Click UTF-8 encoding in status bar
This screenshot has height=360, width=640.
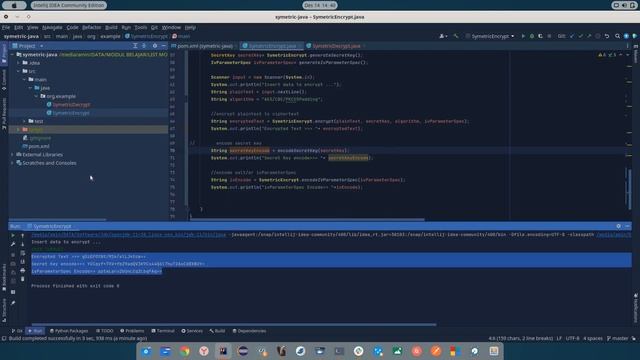[x=572, y=338]
